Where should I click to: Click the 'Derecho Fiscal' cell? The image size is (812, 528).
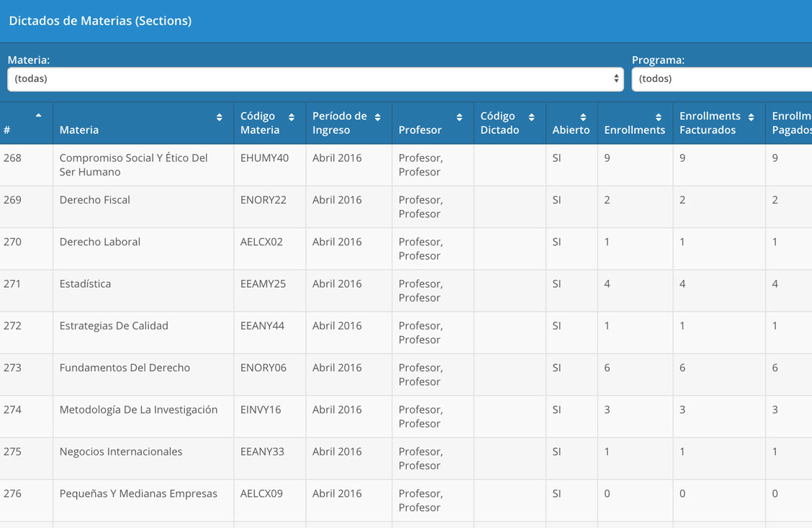[95, 200]
